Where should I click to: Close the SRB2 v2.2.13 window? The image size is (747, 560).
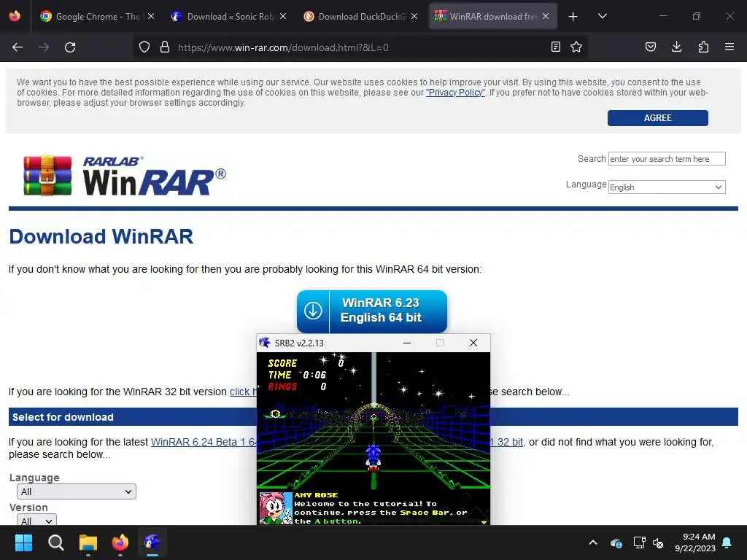473,343
